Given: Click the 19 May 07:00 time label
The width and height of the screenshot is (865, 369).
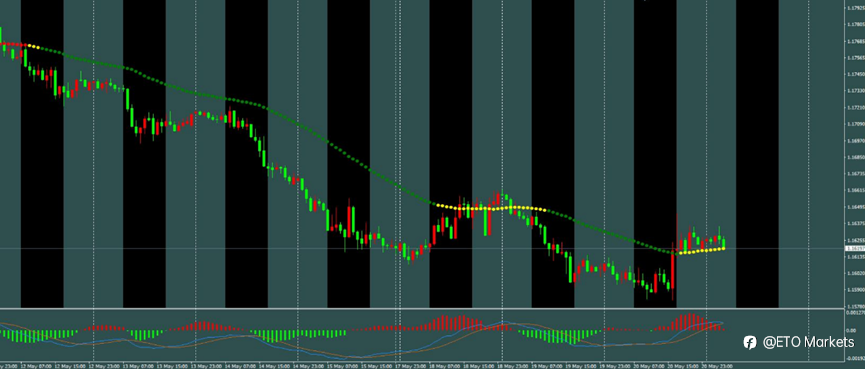Looking at the screenshot, I should (547, 366).
